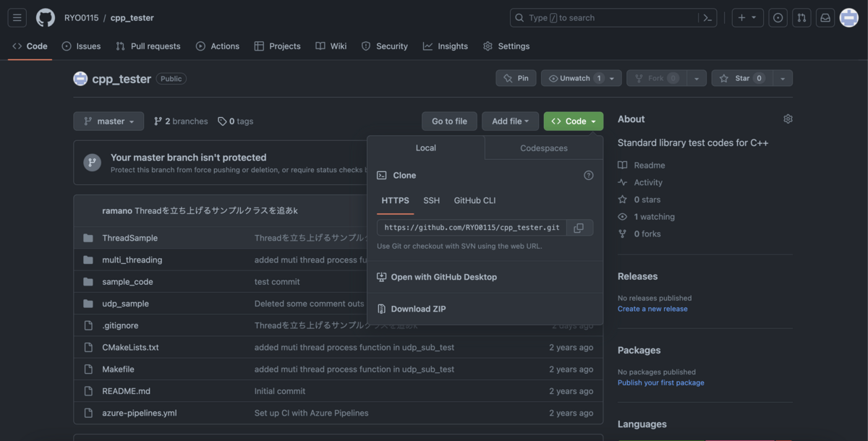The width and height of the screenshot is (868, 441).
Task: Open the ThreadSample folder
Action: [130, 238]
